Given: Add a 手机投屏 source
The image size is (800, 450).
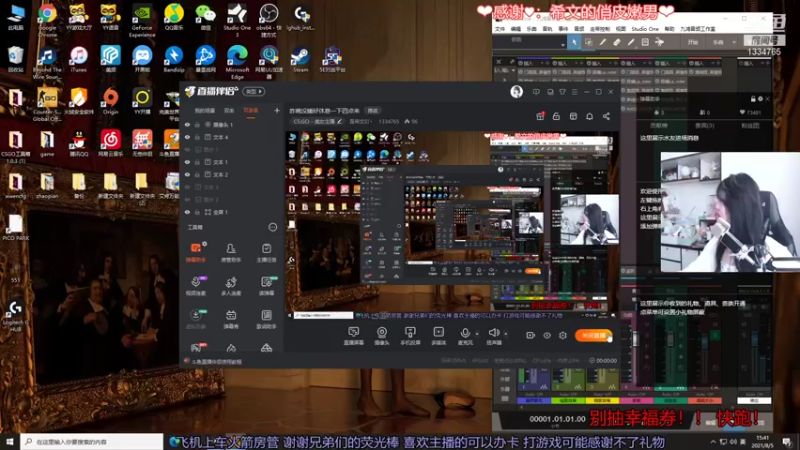Looking at the screenshot, I should tap(410, 336).
